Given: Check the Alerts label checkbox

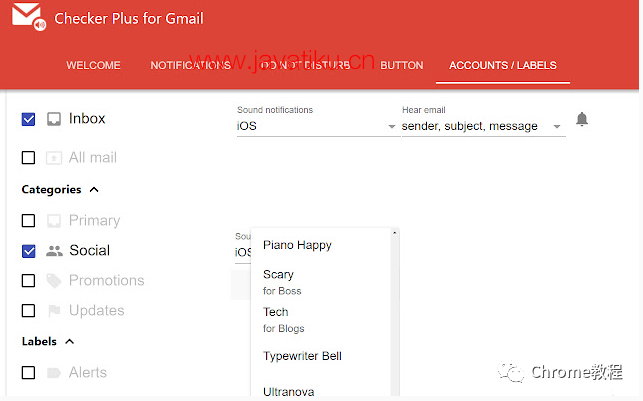Looking at the screenshot, I should pyautogui.click(x=28, y=373).
